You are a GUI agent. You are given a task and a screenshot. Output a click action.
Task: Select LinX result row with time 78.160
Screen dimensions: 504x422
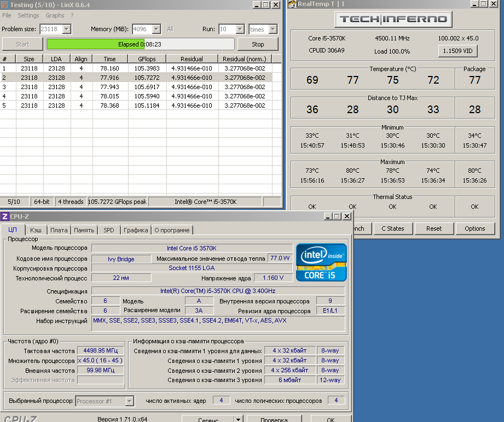click(x=136, y=68)
